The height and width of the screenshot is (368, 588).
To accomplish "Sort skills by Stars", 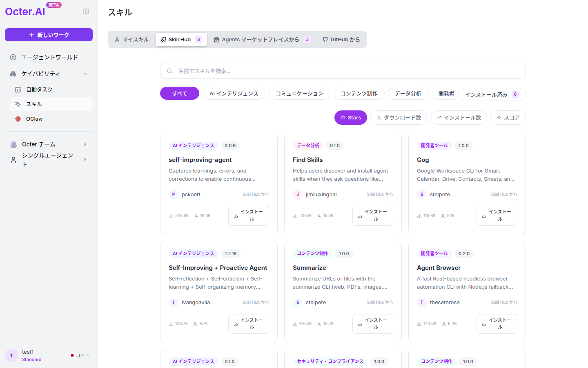I will pos(351,117).
